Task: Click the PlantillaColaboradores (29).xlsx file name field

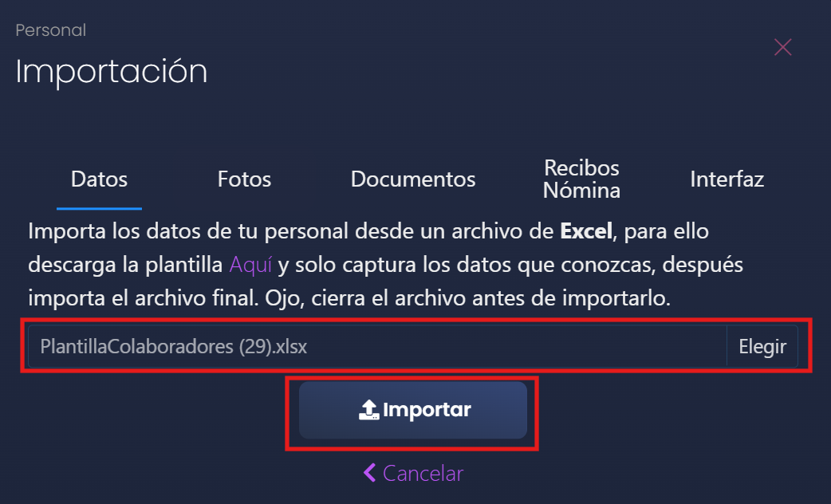Action: 376,347
